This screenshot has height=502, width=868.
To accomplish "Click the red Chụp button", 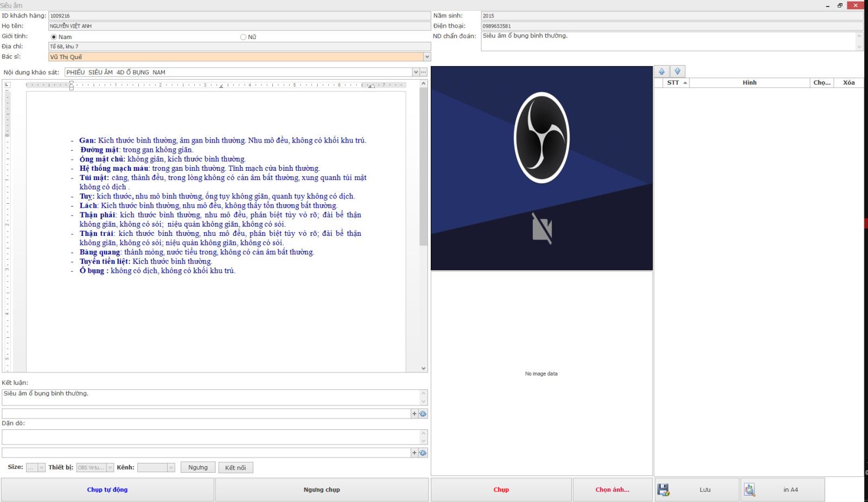I will 501,490.
